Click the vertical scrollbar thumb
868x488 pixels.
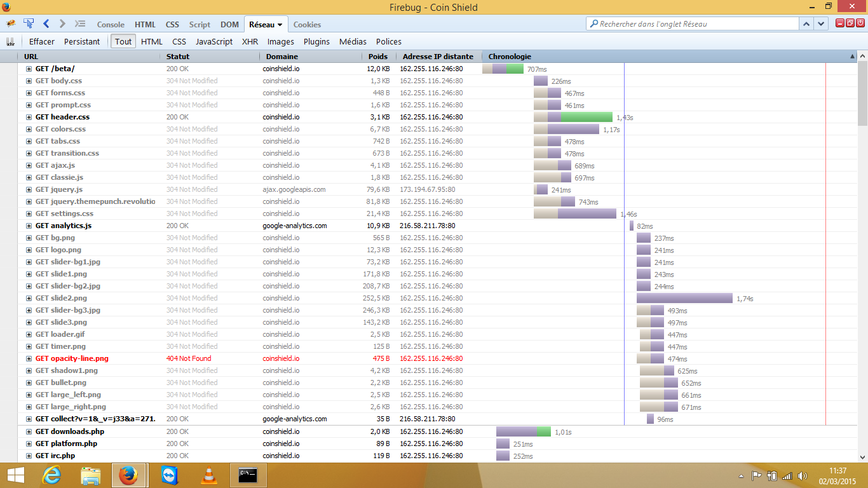pyautogui.click(x=862, y=92)
